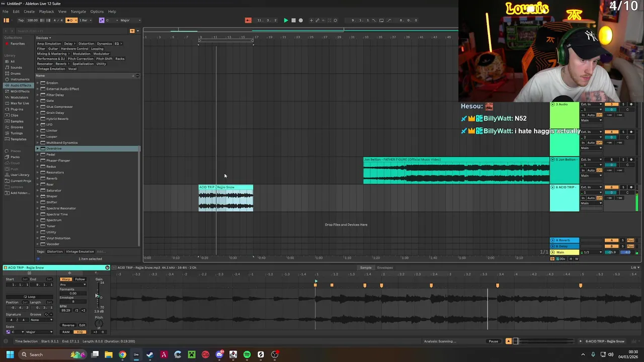Click the Tap tempo button
This screenshot has height=362, width=644.
tap(21, 20)
